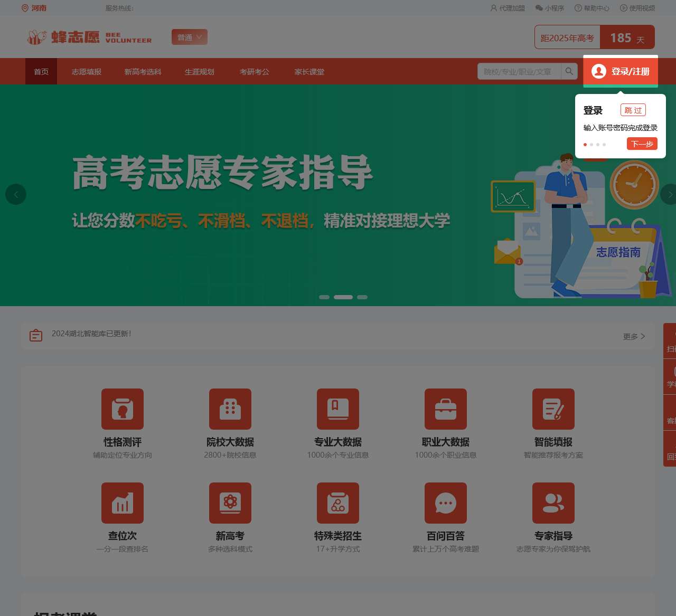
Task: Open the 查位次 chart icon
Action: [x=123, y=503]
